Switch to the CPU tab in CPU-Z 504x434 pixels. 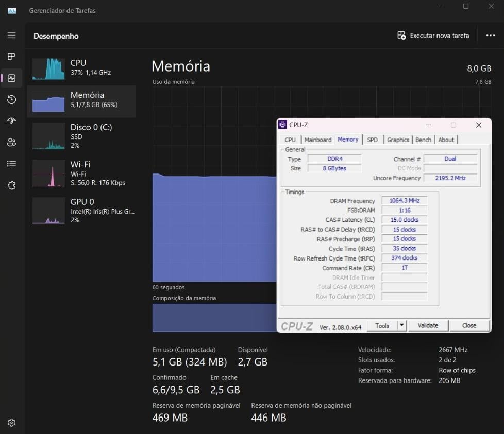(290, 140)
